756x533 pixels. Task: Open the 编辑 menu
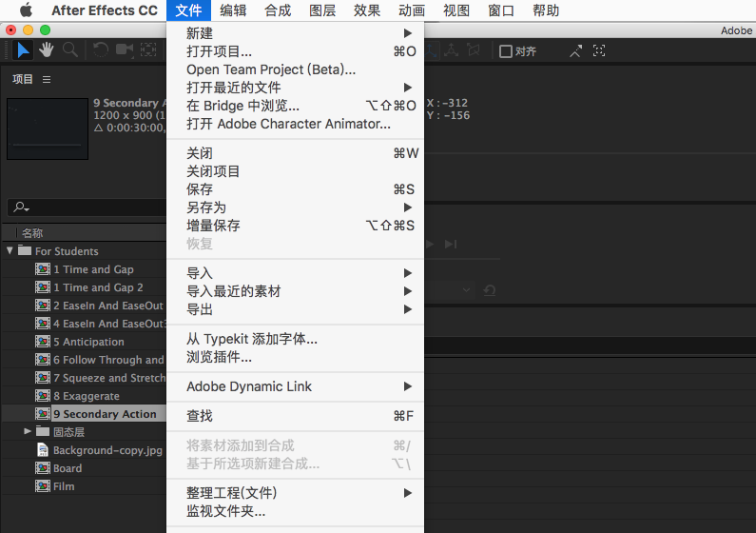(233, 10)
